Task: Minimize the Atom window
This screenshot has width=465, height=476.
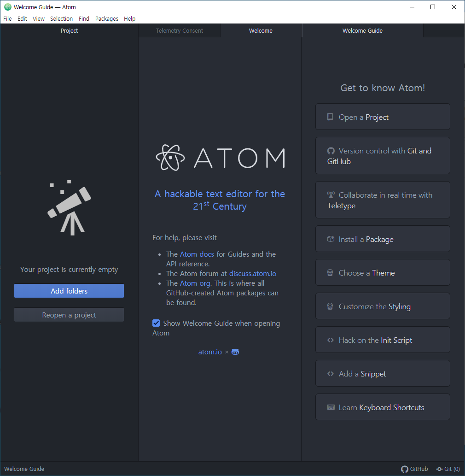Action: point(412,7)
